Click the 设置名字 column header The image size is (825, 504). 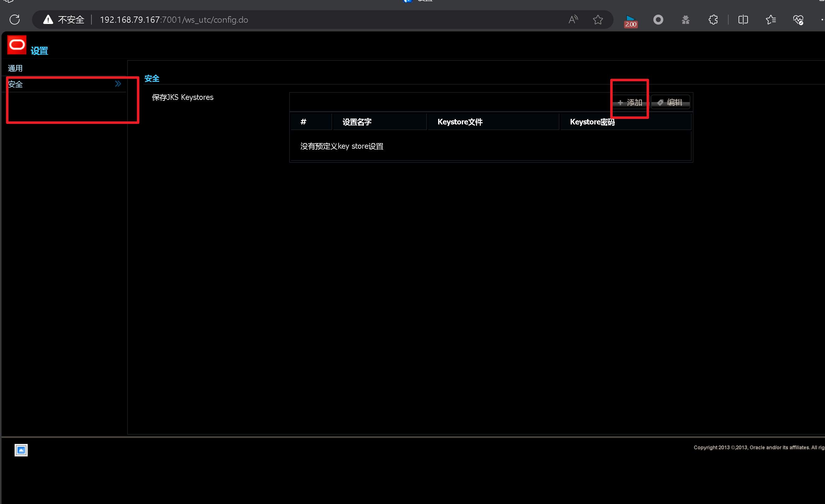[357, 122]
